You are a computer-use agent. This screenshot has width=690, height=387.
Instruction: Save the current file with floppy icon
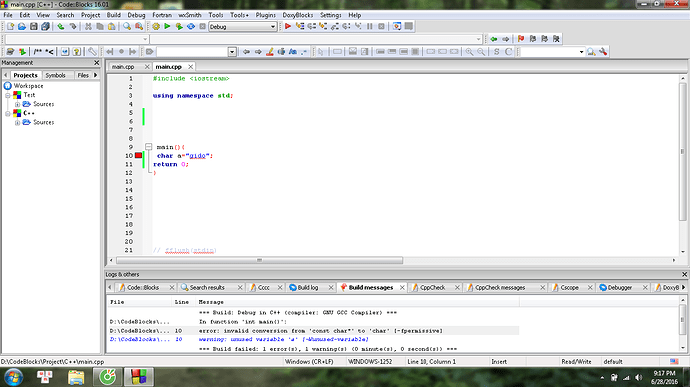pos(34,26)
